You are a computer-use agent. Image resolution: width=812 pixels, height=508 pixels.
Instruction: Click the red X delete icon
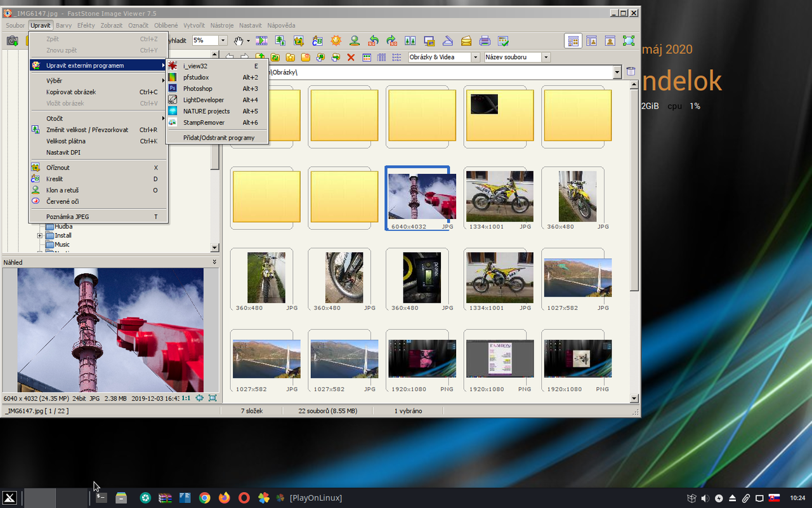click(351, 57)
